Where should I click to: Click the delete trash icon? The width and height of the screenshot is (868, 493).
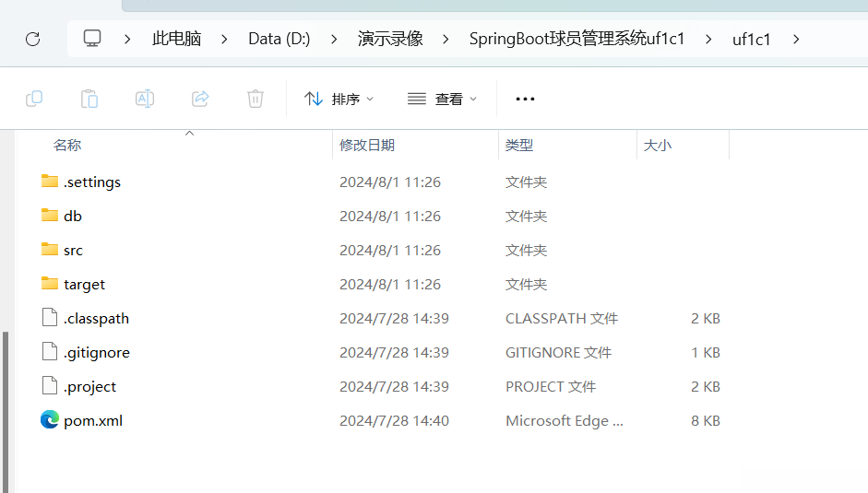point(256,99)
